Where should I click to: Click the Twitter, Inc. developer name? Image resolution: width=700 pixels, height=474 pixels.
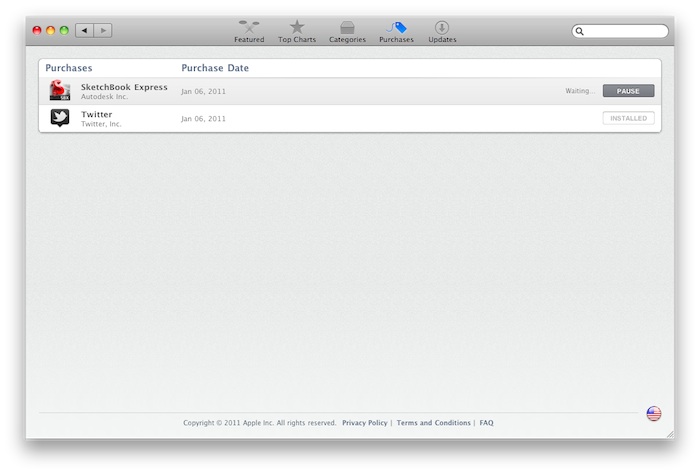tap(101, 124)
